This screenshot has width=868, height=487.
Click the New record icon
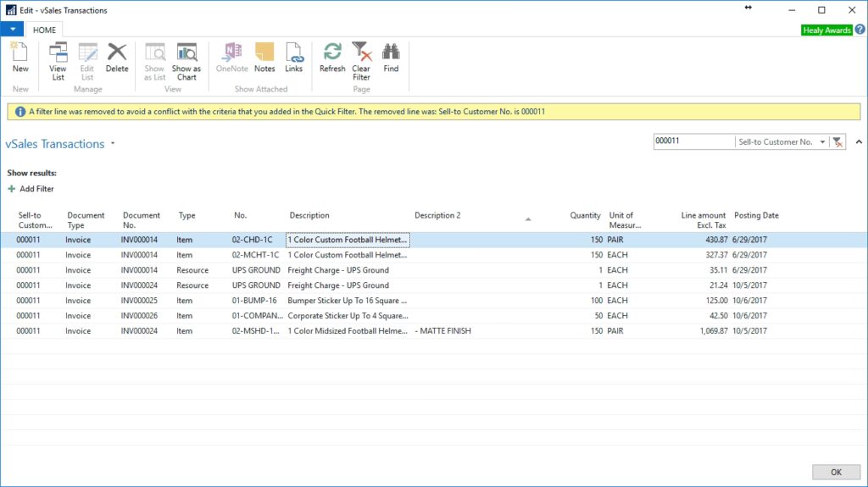(x=20, y=58)
